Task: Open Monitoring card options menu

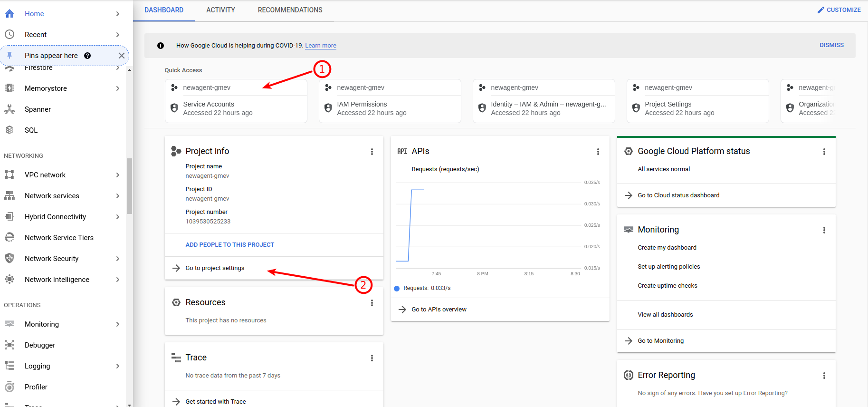Action: [x=824, y=230]
